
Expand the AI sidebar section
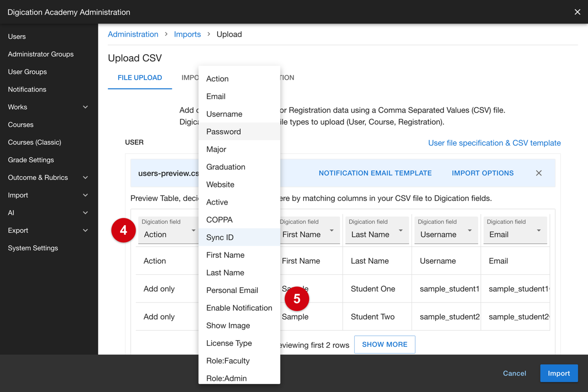(x=85, y=213)
